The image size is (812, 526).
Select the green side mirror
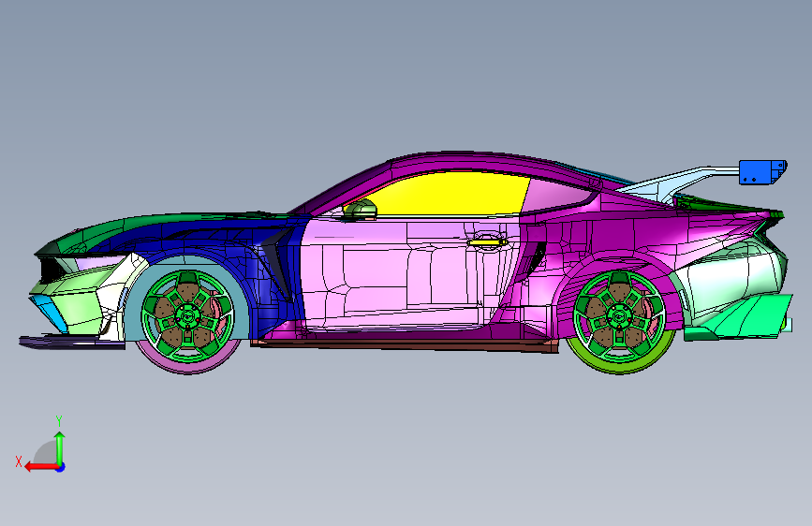pos(361,210)
